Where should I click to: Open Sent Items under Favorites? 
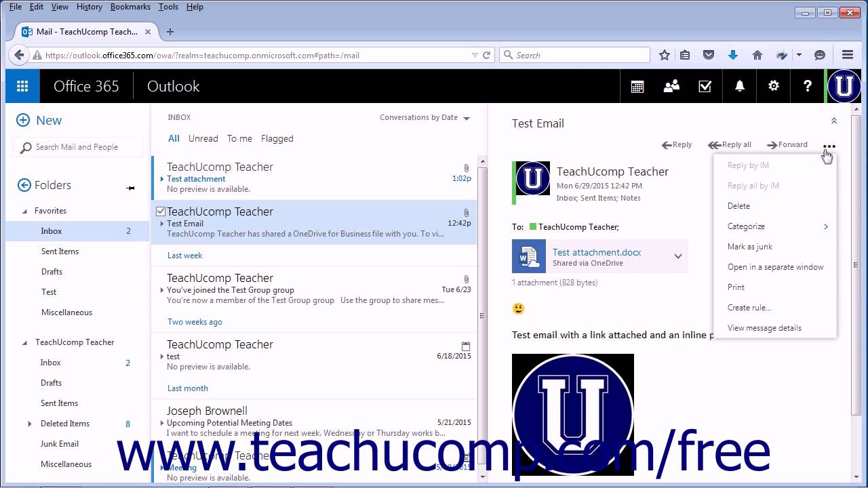click(60, 251)
